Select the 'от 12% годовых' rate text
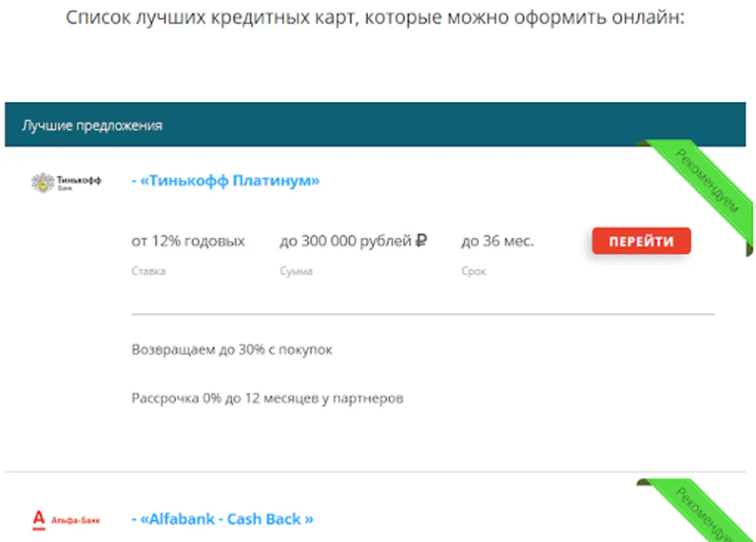The width and height of the screenshot is (756, 542). click(x=188, y=241)
